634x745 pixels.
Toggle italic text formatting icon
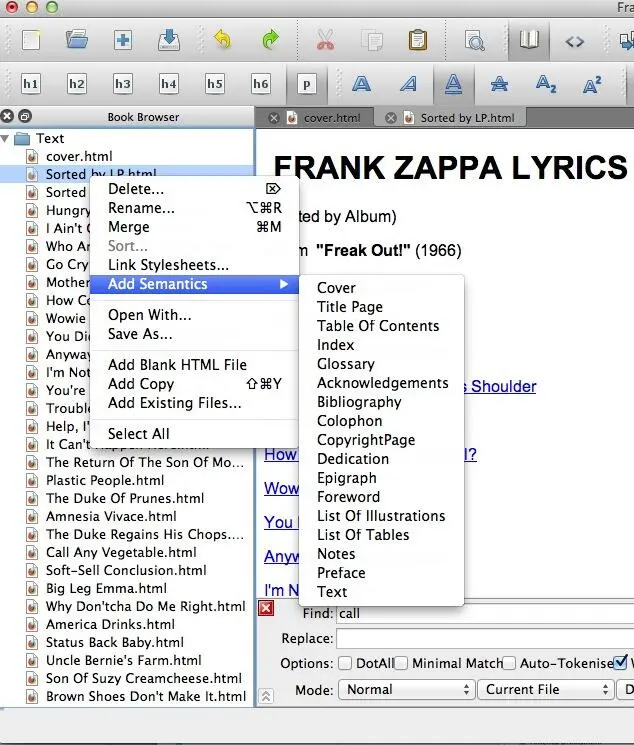tap(408, 85)
